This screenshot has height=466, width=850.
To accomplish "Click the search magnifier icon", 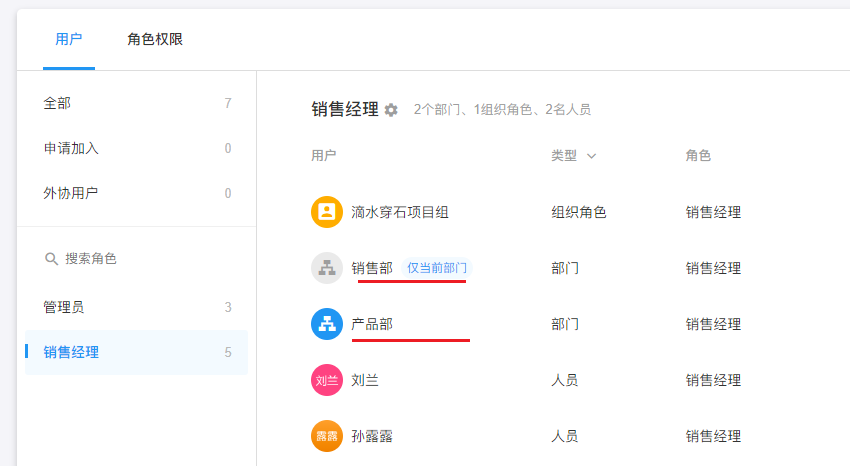I will [x=52, y=259].
